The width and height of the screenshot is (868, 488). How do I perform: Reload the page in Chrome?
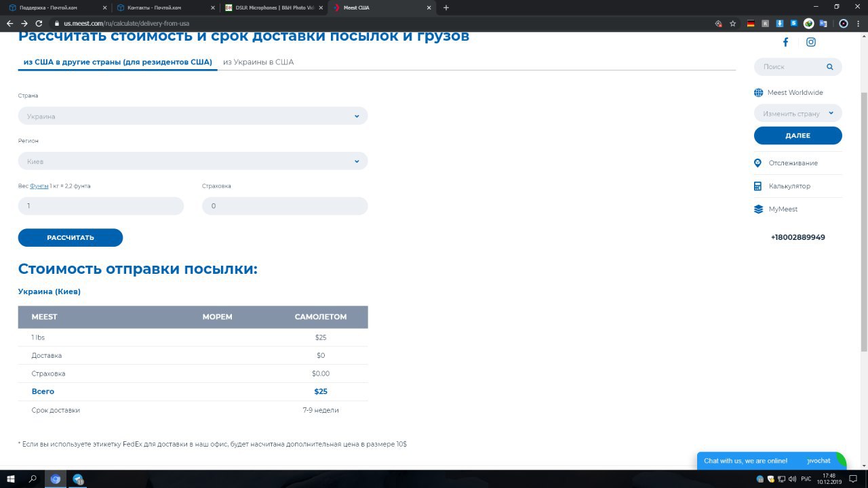click(39, 23)
